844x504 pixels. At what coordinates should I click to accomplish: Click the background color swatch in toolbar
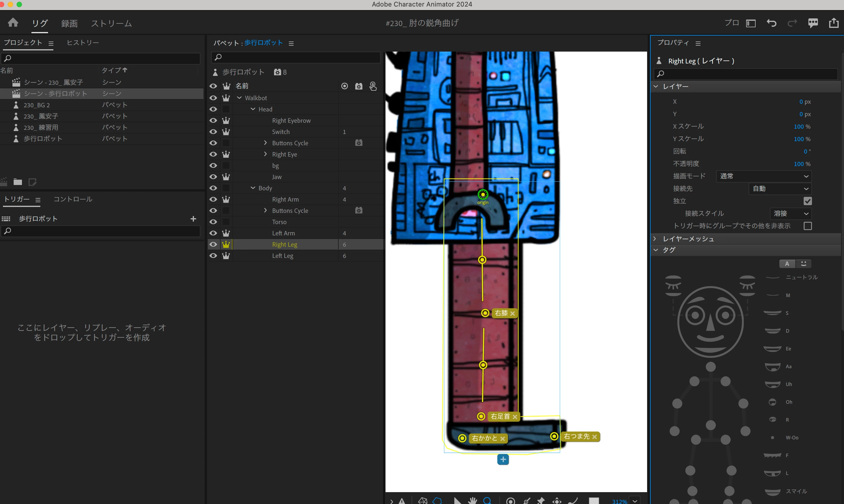593,501
